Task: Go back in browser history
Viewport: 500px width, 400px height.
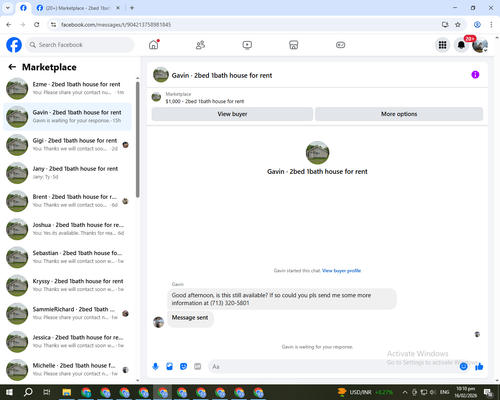Action: [9, 24]
